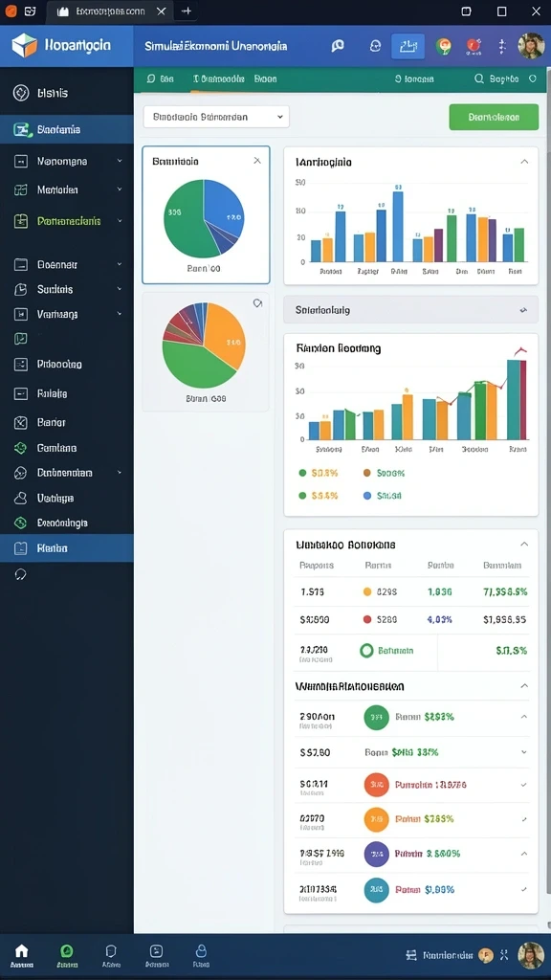This screenshot has width=551, height=980.
Task: Open the Smodacia Stanondan dropdown
Action: click(216, 117)
